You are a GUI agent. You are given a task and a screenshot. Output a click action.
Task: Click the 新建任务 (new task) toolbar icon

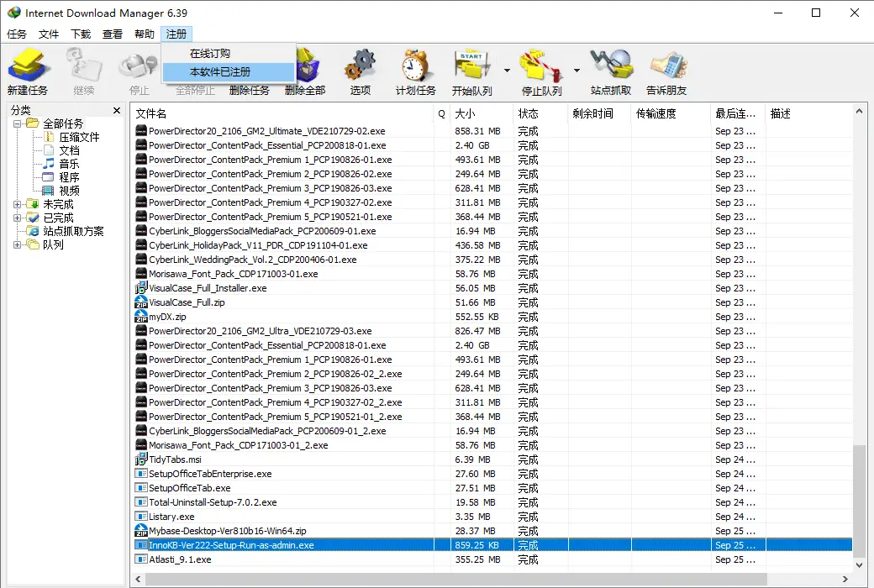coord(28,66)
